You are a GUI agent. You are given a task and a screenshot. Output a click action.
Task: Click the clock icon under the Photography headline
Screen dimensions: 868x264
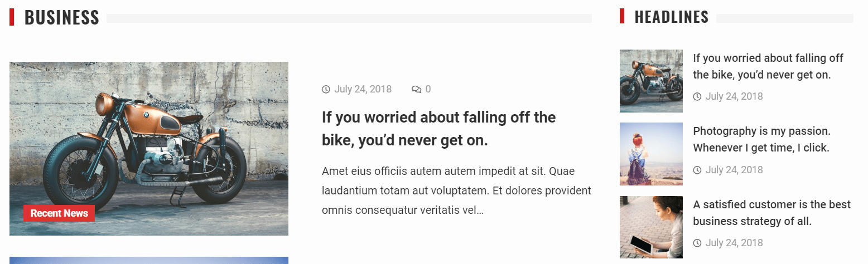point(697,170)
